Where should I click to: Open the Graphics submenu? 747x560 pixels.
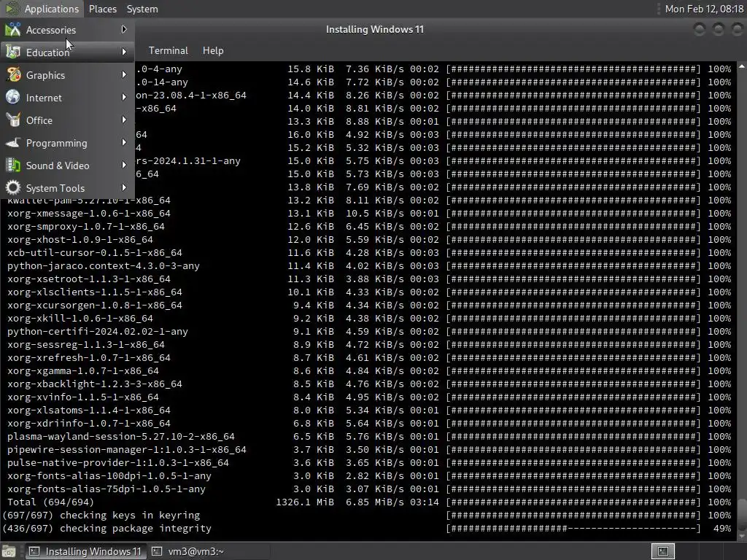(x=67, y=75)
